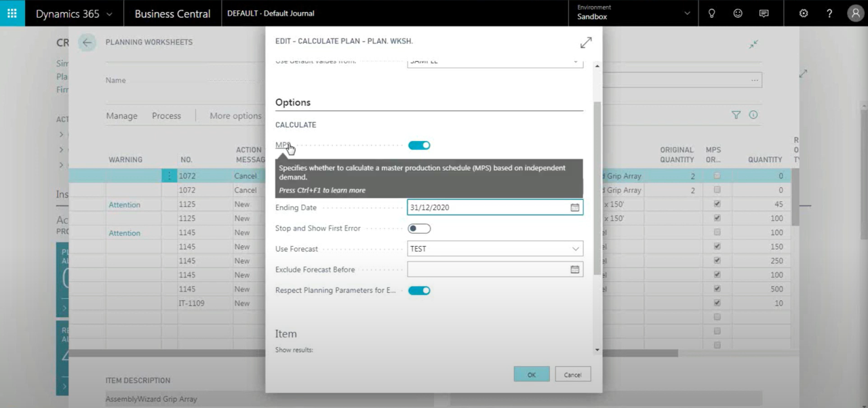The image size is (868, 408).
Task: Check MPS Order box for quantity 45
Action: click(717, 204)
